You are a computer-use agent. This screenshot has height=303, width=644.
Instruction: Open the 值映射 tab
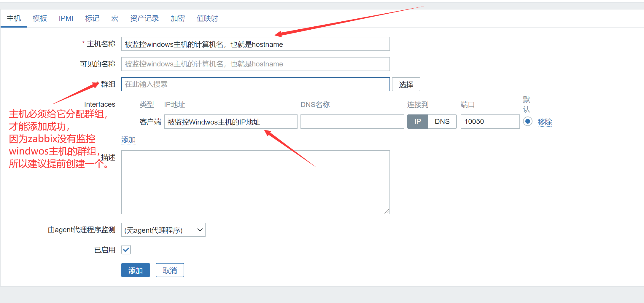point(207,18)
